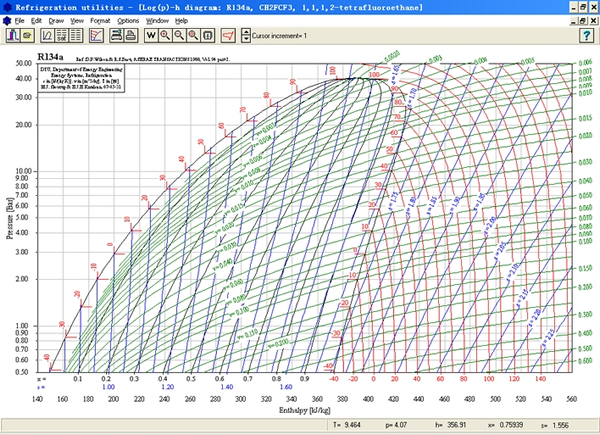Click the zoom in magnifier icon
This screenshot has height=435, width=600.
point(165,36)
